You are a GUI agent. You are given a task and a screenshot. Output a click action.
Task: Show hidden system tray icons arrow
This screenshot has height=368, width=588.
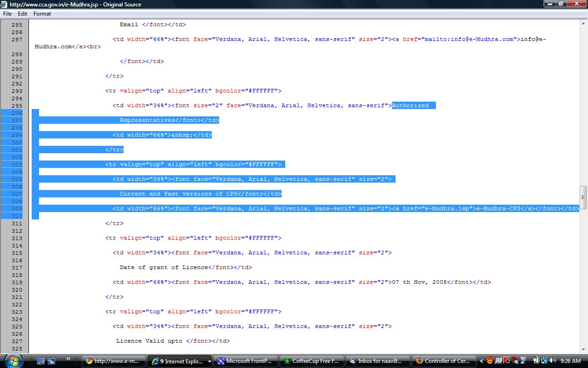point(482,361)
